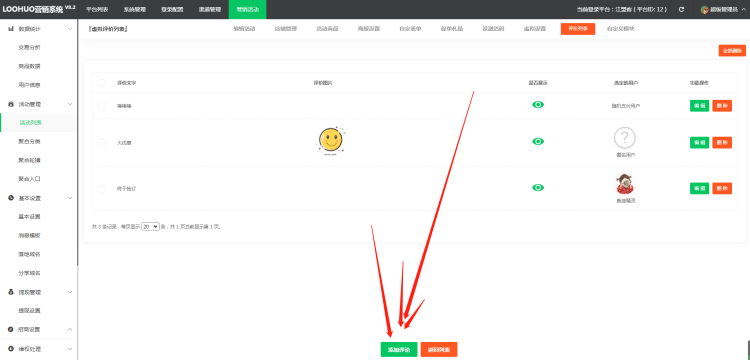The height and width of the screenshot is (360, 750).
Task: Click the question mark anonymous user avatar
Action: [625, 138]
